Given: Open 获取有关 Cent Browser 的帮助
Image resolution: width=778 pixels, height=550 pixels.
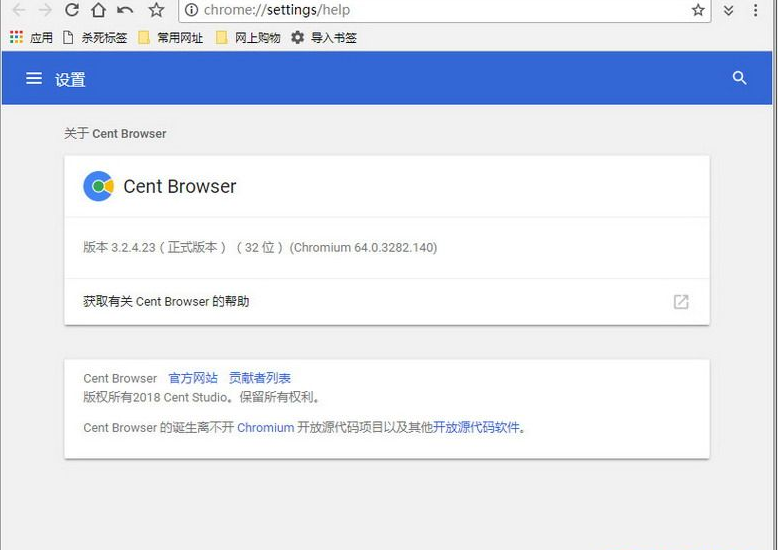Looking at the screenshot, I should (387, 301).
